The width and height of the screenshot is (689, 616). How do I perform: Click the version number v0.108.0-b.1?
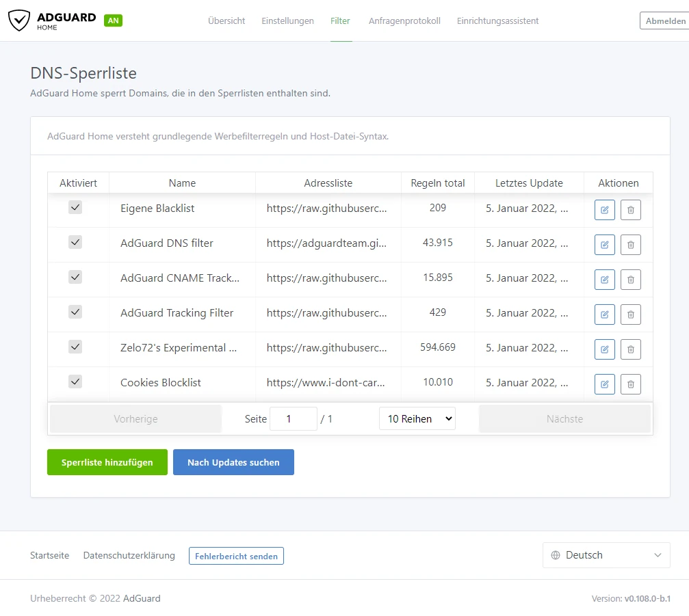click(x=647, y=598)
